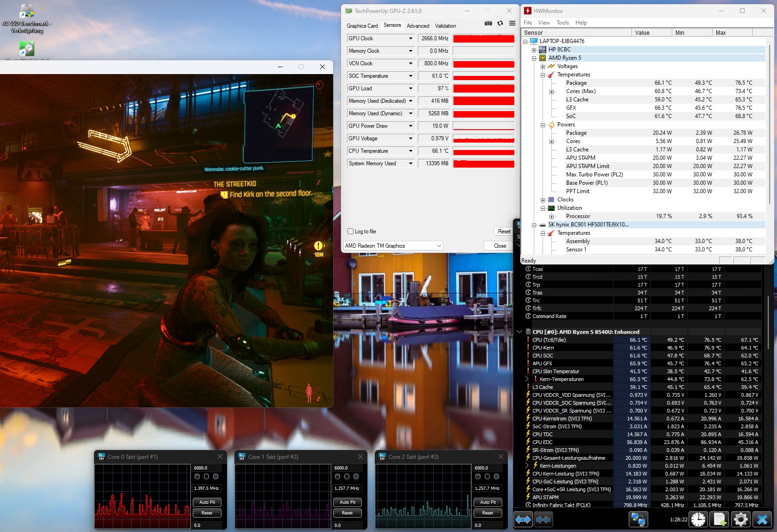Click the HWiNFO logging file icon
777x532 pixels.
720,519
